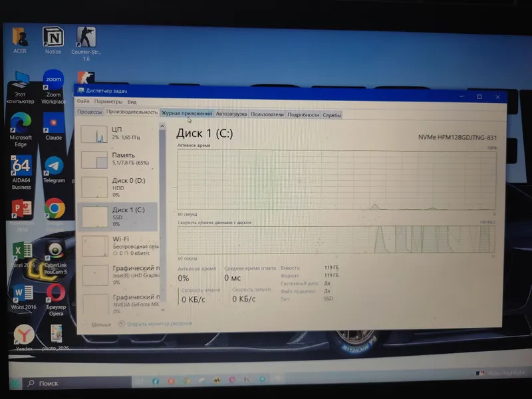Select the Этот компьютер desktop icon

point(20,88)
